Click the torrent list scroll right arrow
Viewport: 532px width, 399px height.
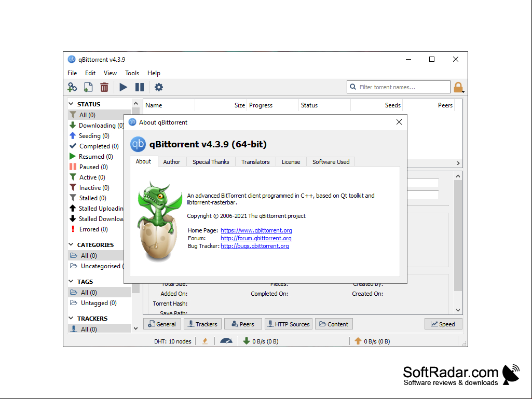(458, 163)
